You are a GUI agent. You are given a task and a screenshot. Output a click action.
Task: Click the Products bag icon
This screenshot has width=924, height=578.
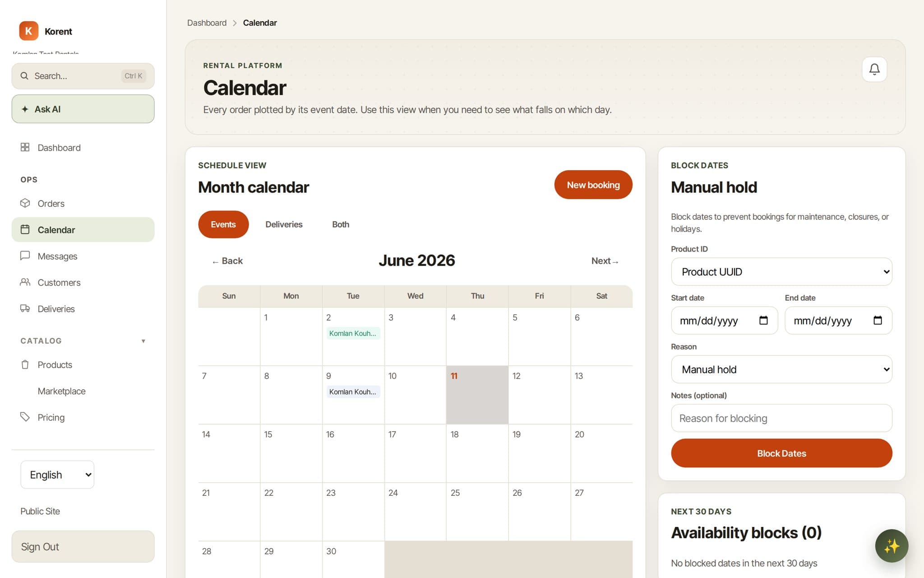coord(25,364)
